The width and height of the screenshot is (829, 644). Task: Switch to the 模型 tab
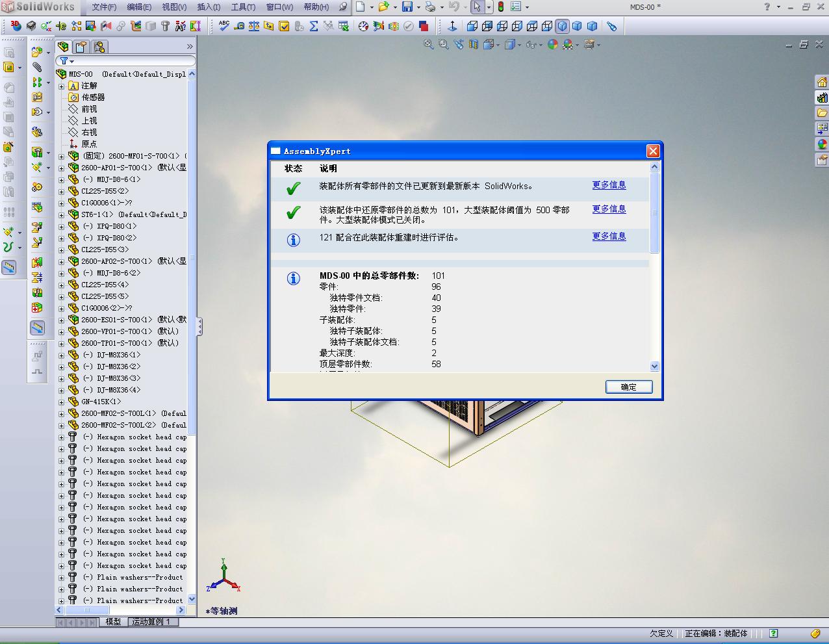coord(113,622)
